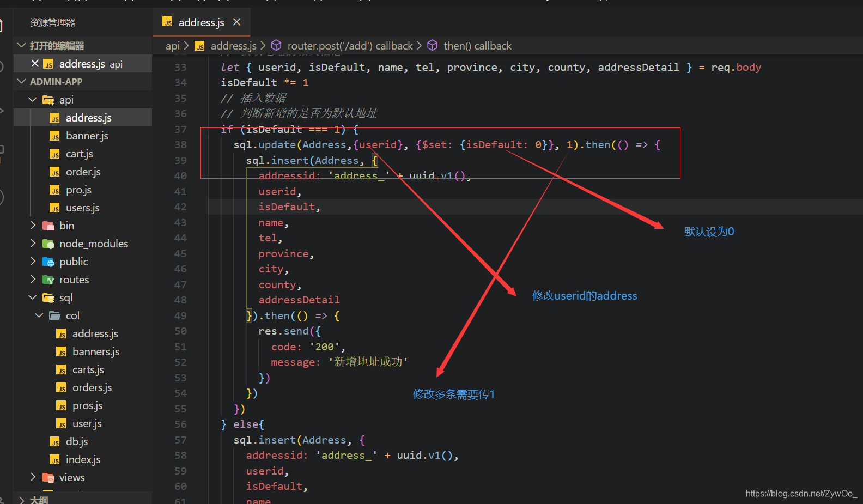
Task: Collapse the 打开的编辑器 section
Action: click(x=22, y=45)
